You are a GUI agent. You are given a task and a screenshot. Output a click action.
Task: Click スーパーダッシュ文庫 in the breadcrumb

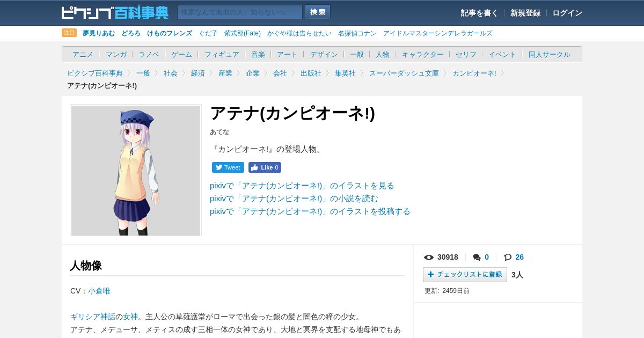point(404,73)
